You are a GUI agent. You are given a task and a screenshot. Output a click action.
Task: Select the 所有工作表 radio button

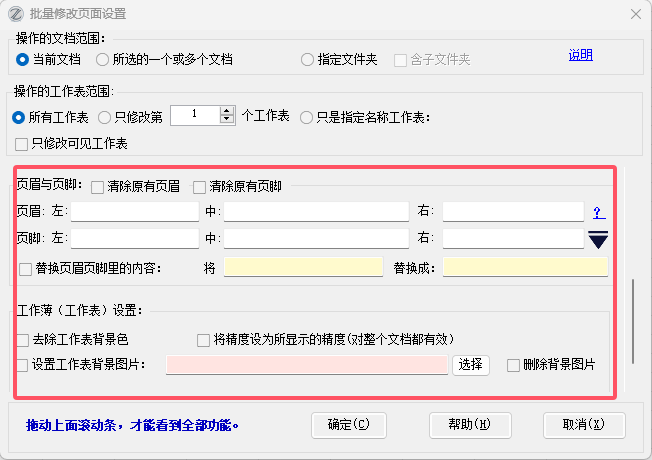tap(19, 117)
